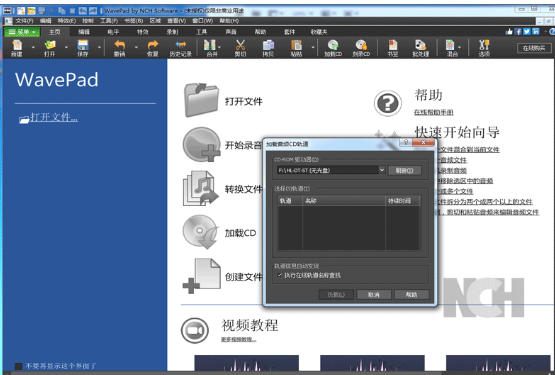Click the 名称 column header
Screen dimensions: 555x375
pos(344,201)
